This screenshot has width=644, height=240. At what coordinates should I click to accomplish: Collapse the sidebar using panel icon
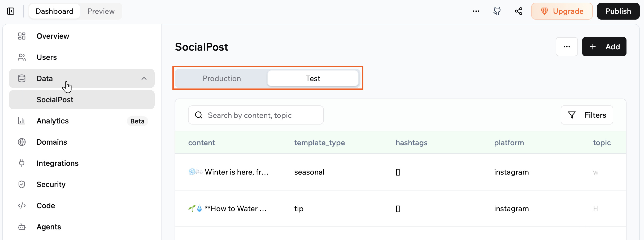pos(10,11)
